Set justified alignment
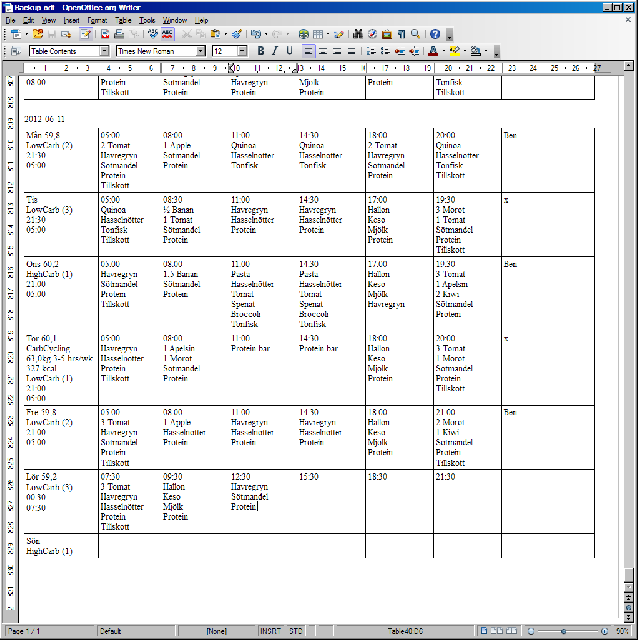Screen dimensions: 638x640 (351, 51)
